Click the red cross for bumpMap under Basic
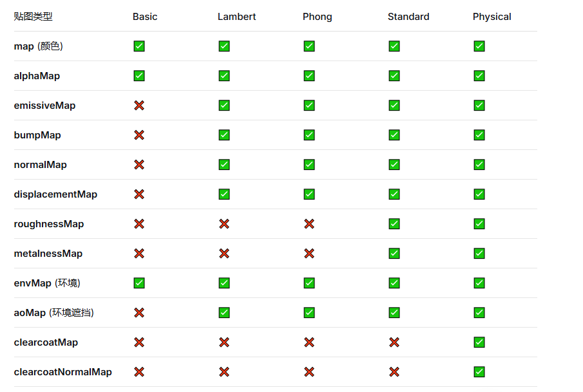This screenshot has width=583, height=392. 139,135
